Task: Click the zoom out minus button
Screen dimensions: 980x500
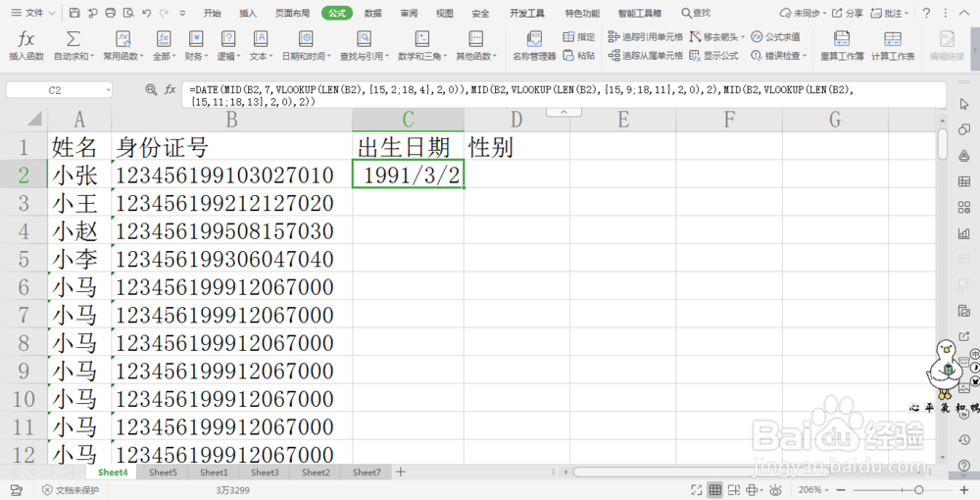Action: click(x=841, y=490)
